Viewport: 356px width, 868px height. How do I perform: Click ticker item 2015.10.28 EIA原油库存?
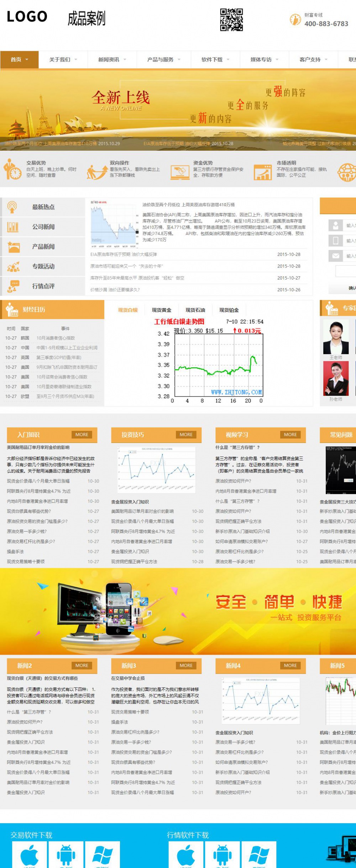[188, 144]
